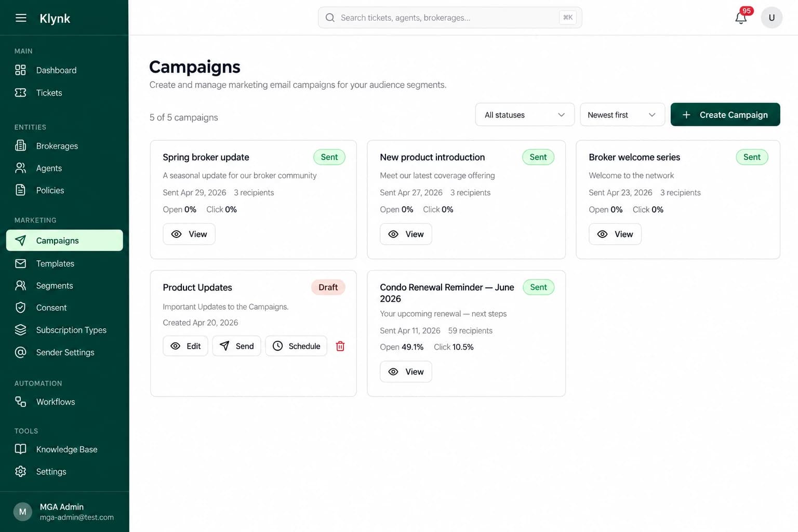View the Broker welcome series campaign

pyautogui.click(x=615, y=234)
